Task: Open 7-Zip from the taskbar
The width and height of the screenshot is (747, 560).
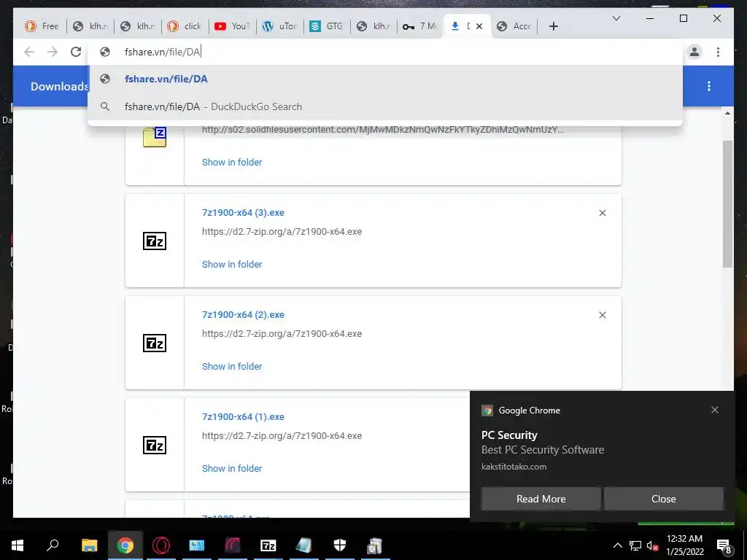Action: coord(268,545)
